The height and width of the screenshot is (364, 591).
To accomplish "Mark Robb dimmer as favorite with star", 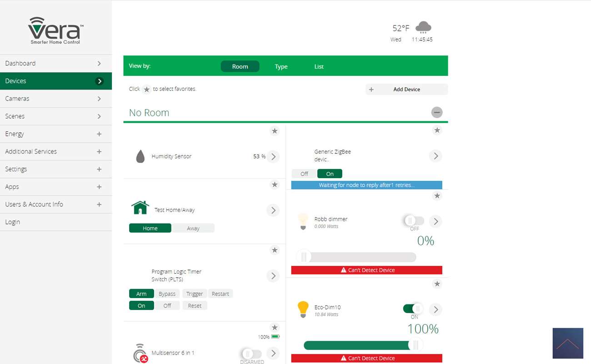I will pos(437,196).
